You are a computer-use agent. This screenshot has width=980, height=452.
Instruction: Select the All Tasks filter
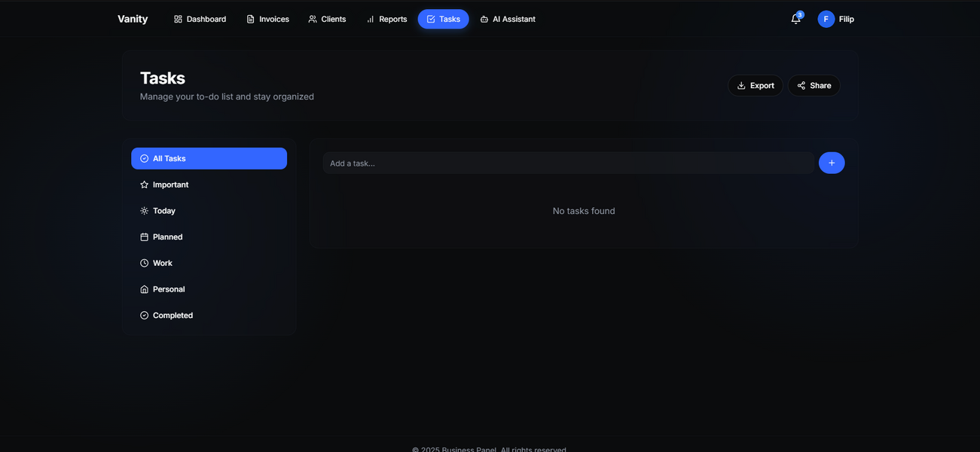[x=209, y=159]
